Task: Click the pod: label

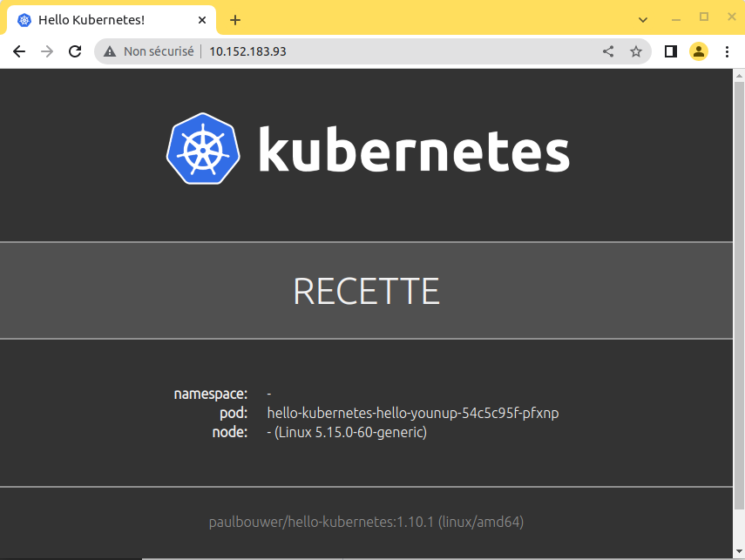Action: click(234, 413)
